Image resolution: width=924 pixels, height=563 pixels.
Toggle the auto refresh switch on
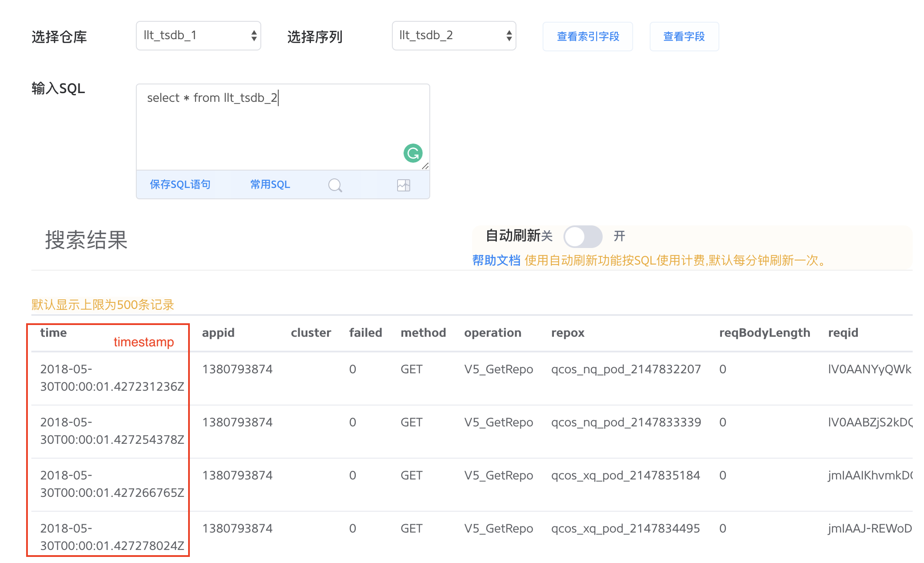(582, 237)
